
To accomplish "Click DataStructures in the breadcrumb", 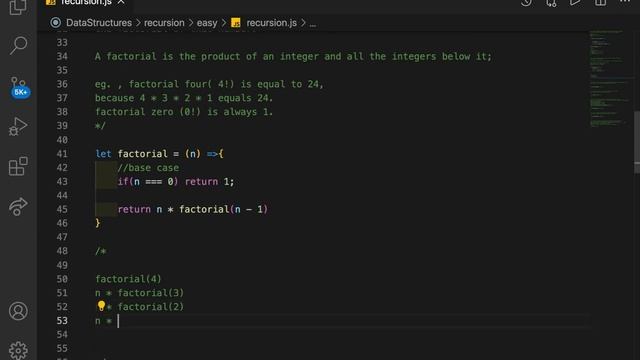I will (x=99, y=23).
